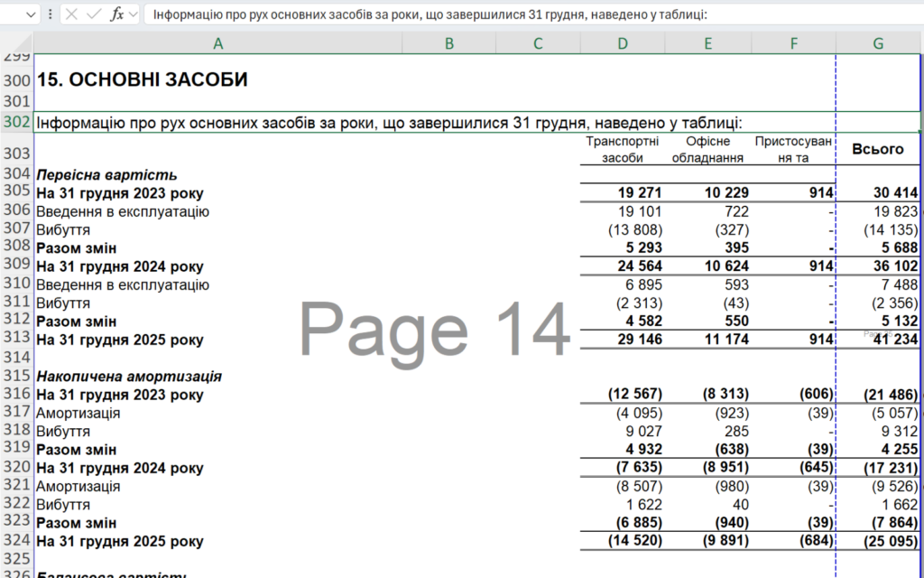Click value (12 567) in row 316

pyautogui.click(x=635, y=394)
